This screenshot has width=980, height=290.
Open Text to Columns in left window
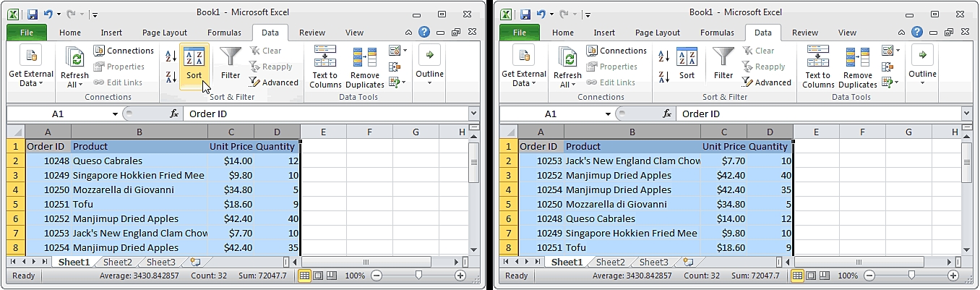point(325,67)
